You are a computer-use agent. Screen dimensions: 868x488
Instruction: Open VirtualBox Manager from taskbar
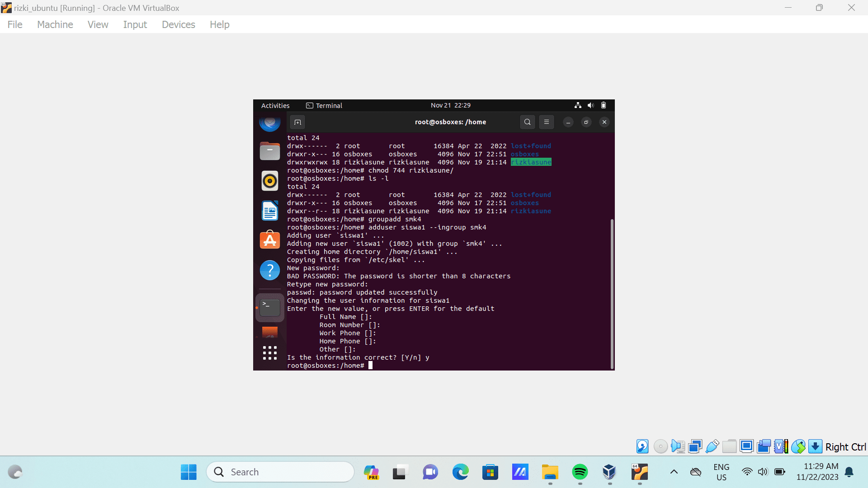pos(609,472)
